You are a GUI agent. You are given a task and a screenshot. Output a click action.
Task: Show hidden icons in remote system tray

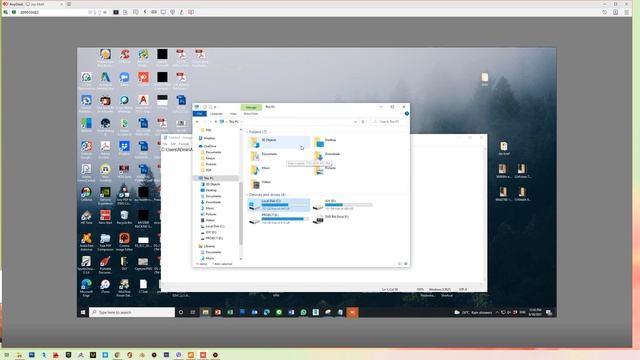[x=497, y=312]
